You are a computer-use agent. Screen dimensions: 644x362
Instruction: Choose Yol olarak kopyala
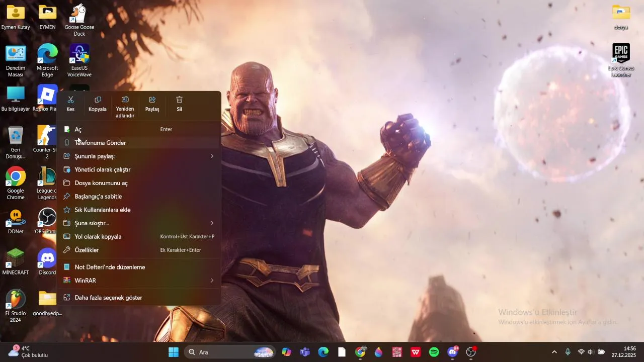[x=139, y=237]
